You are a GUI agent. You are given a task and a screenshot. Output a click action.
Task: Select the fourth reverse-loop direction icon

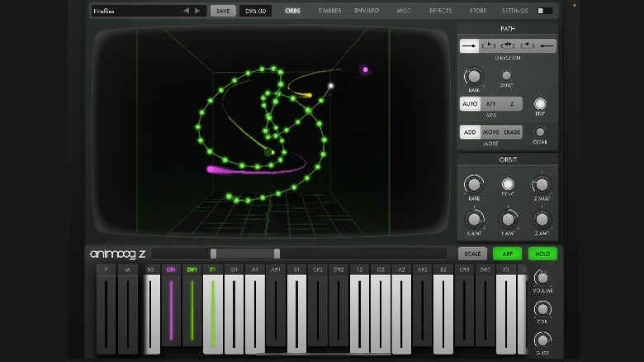[527, 45]
